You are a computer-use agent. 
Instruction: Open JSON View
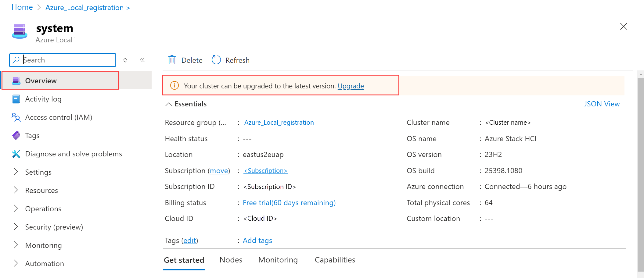[602, 104]
